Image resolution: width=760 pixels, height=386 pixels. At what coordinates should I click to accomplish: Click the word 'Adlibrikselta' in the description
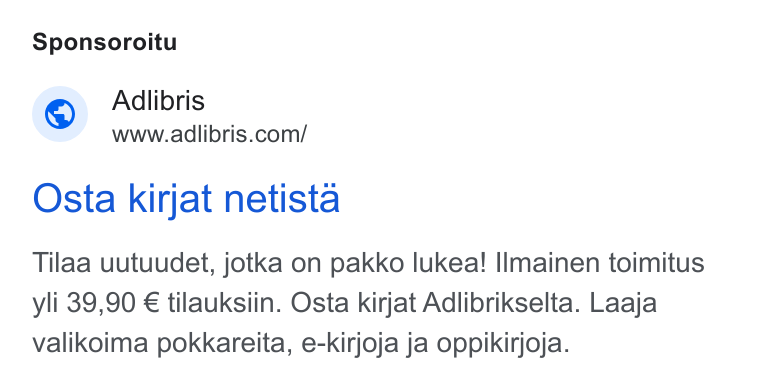tap(502, 303)
